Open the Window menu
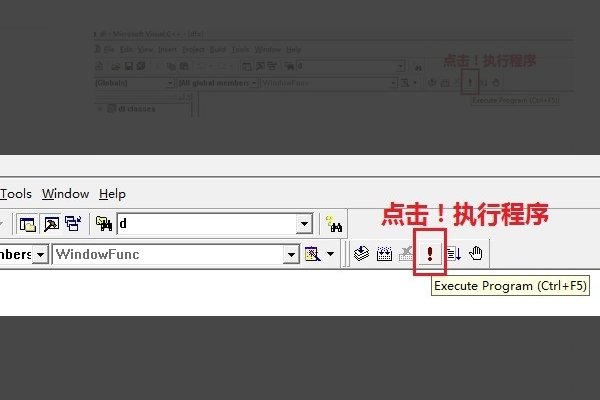This screenshot has height=400, width=600. coord(65,194)
